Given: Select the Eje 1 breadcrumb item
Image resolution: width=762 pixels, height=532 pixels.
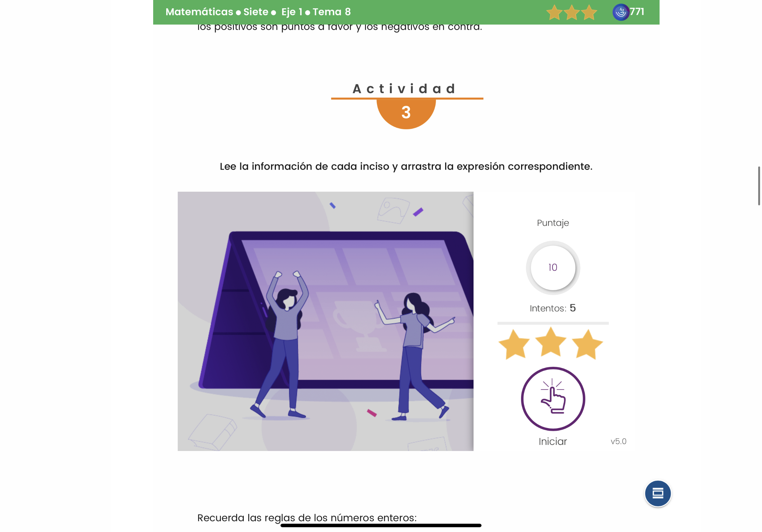Looking at the screenshot, I should (x=292, y=12).
